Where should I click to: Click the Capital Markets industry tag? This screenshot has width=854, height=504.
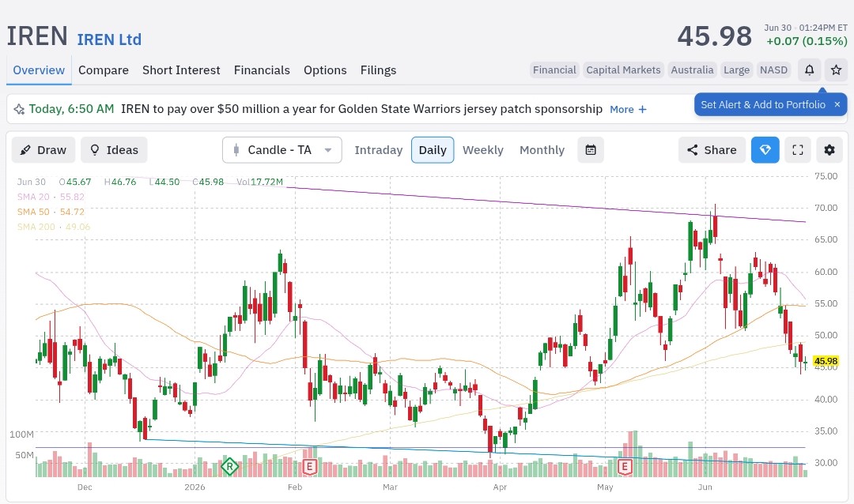click(x=624, y=70)
